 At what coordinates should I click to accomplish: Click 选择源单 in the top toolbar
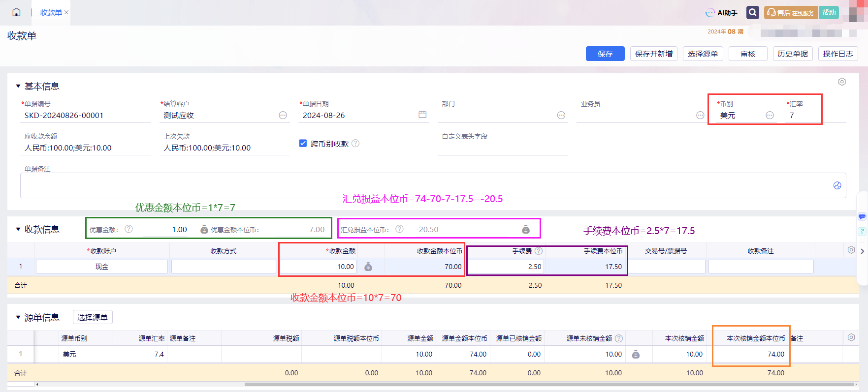(x=703, y=54)
